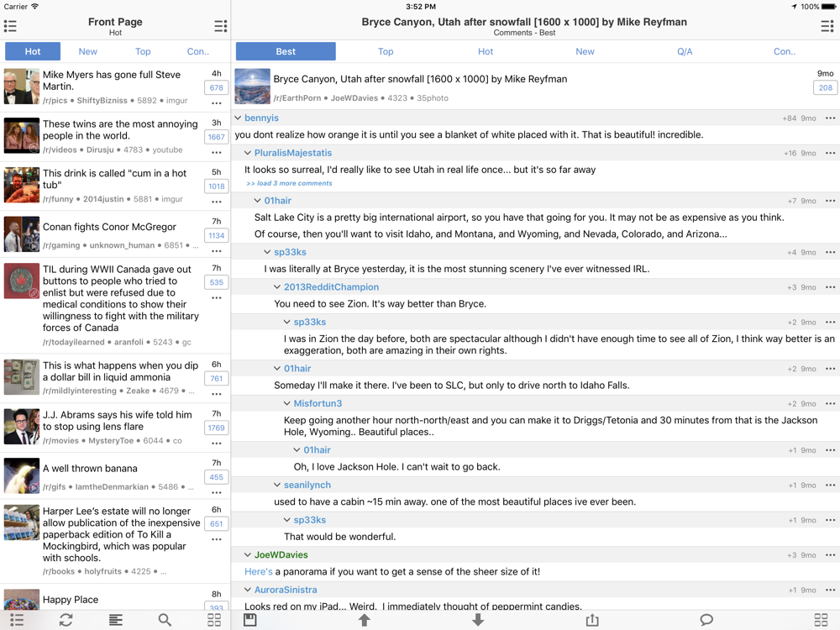The width and height of the screenshot is (840, 630).
Task: Open the comments header options menu icon
Action: click(x=827, y=26)
